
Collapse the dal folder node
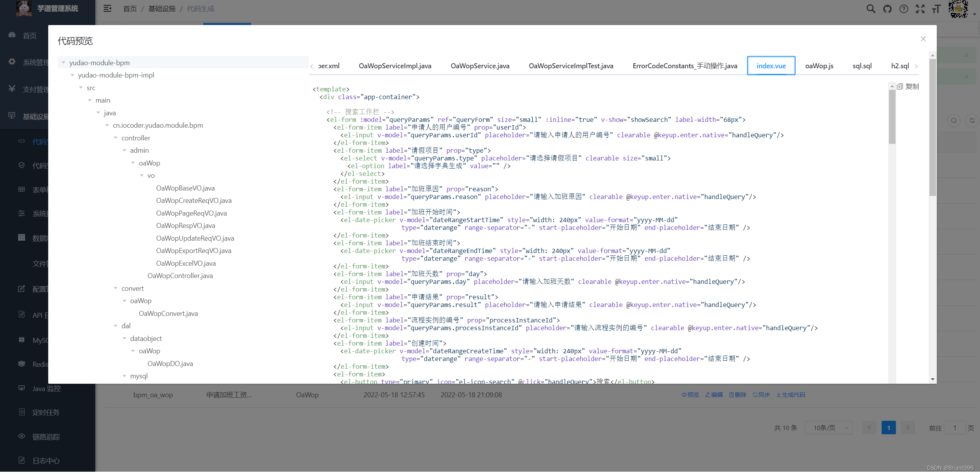coord(116,326)
